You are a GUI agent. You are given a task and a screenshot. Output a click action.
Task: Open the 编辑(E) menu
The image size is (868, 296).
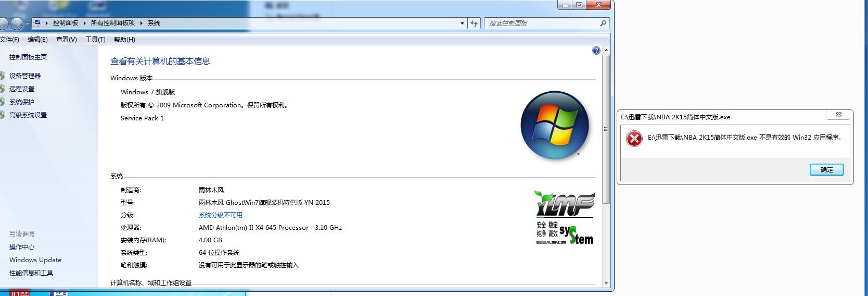[37, 40]
